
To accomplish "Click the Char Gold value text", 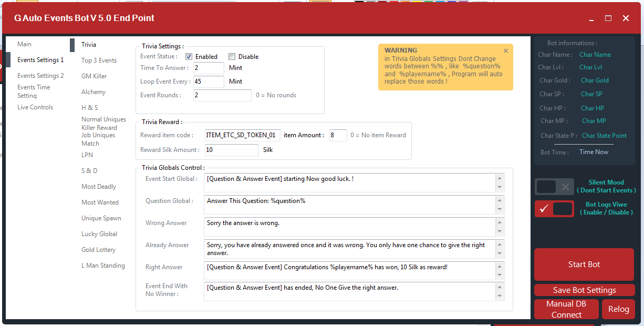I will point(595,80).
